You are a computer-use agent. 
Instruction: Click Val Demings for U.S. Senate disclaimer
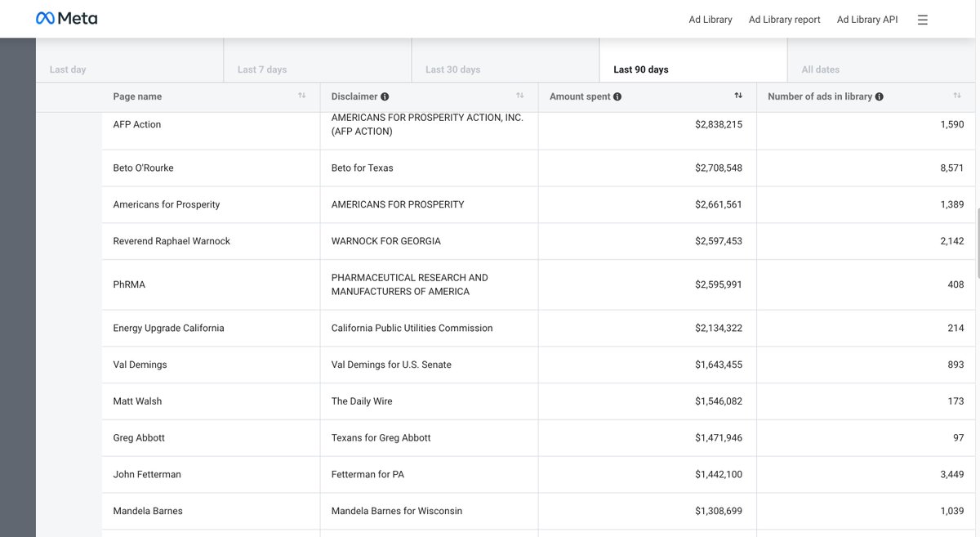pyautogui.click(x=391, y=365)
